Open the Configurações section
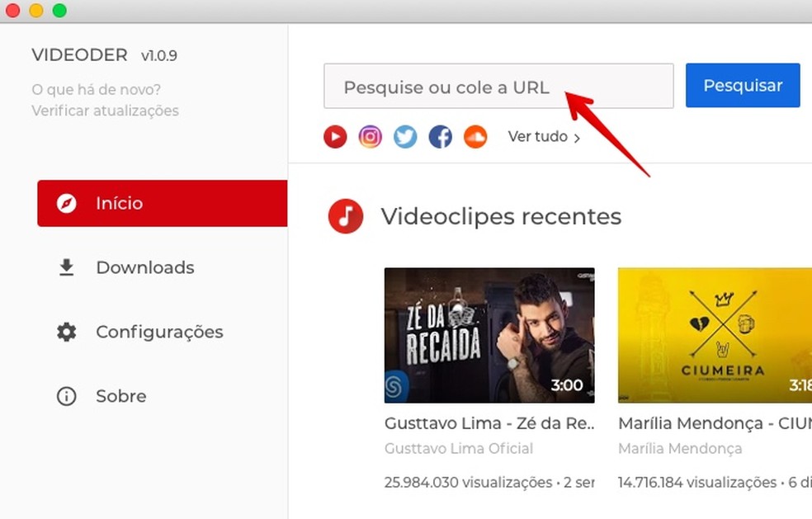This screenshot has width=812, height=519. pos(159,332)
